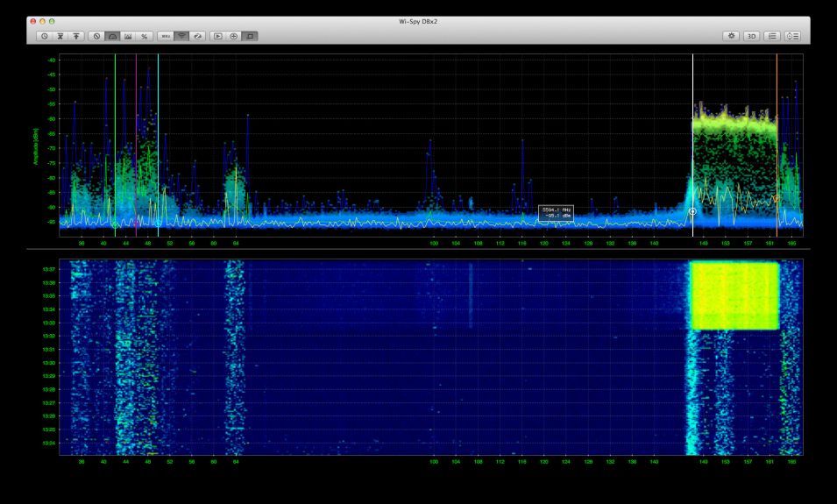
Task: Click the rightmost stepper-list toolbar icon
Action: pyautogui.click(x=793, y=36)
